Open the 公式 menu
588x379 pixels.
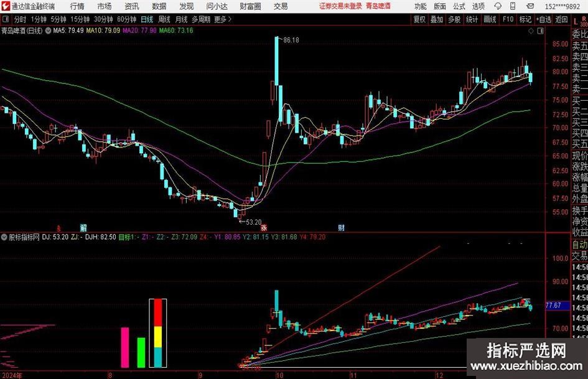point(459,6)
